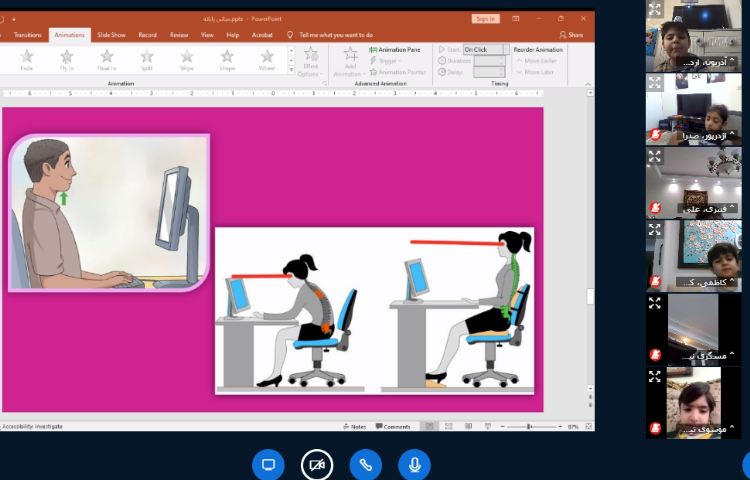The image size is (750, 480).
Task: Expand the animation gallery more arrow
Action: pyautogui.click(x=291, y=70)
